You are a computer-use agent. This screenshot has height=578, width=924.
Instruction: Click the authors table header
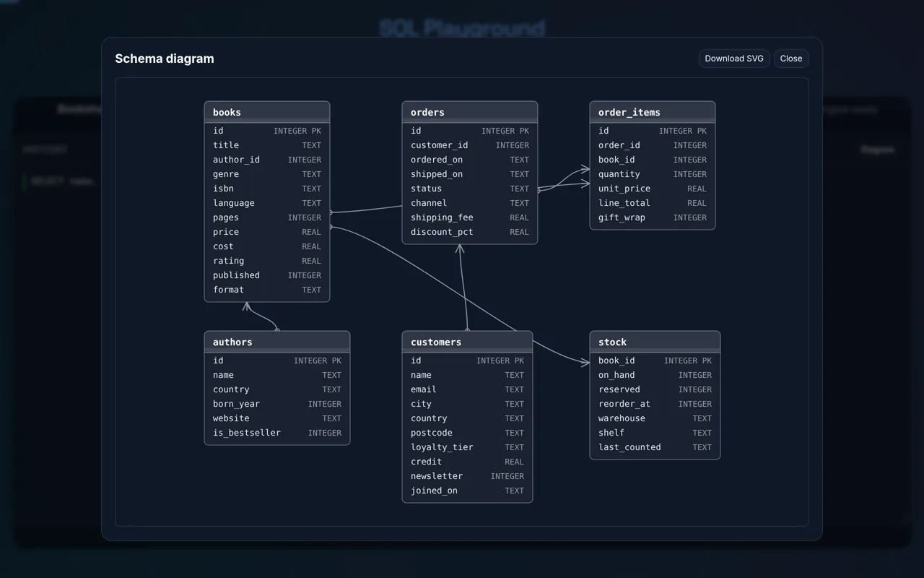(x=277, y=342)
